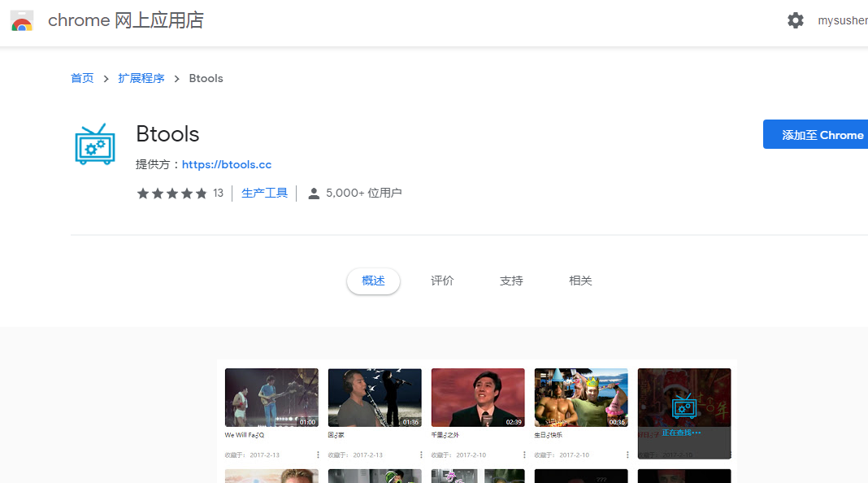Click the Btools TV extension icon
This screenshot has height=483, width=868.
[94, 144]
